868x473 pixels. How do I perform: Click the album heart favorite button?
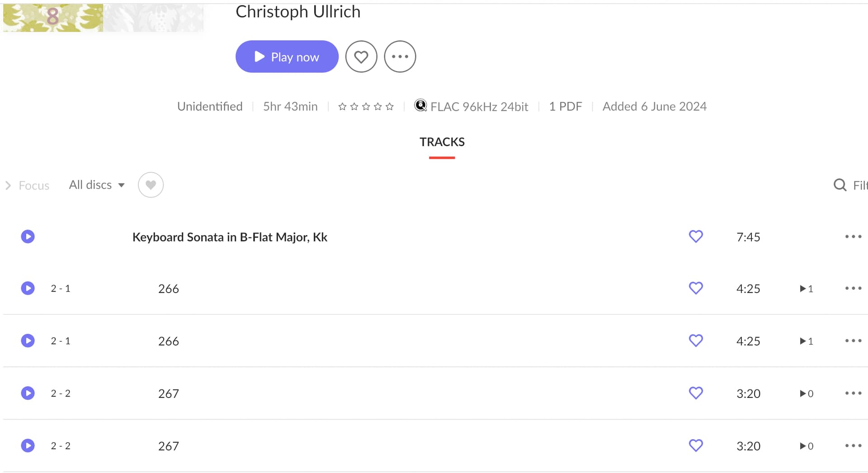[x=361, y=57]
